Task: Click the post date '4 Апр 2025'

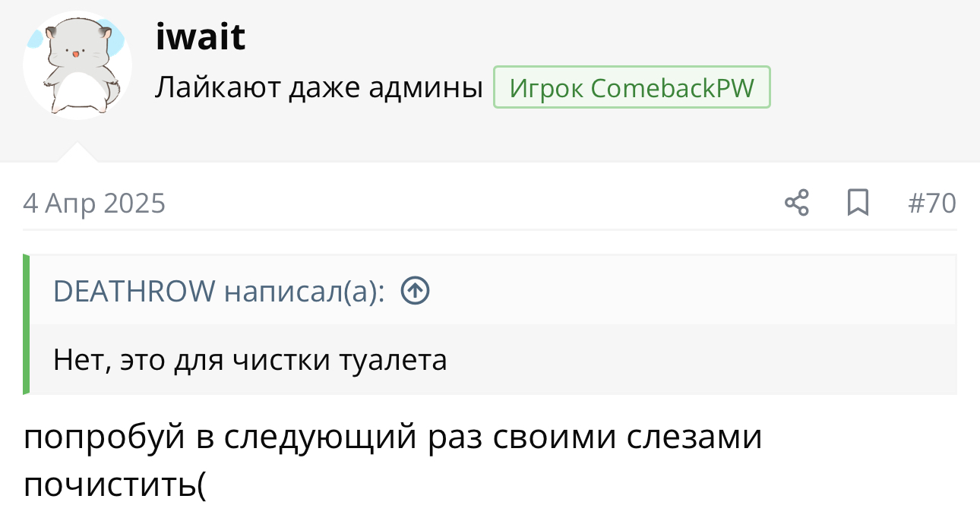Action: 94,204
